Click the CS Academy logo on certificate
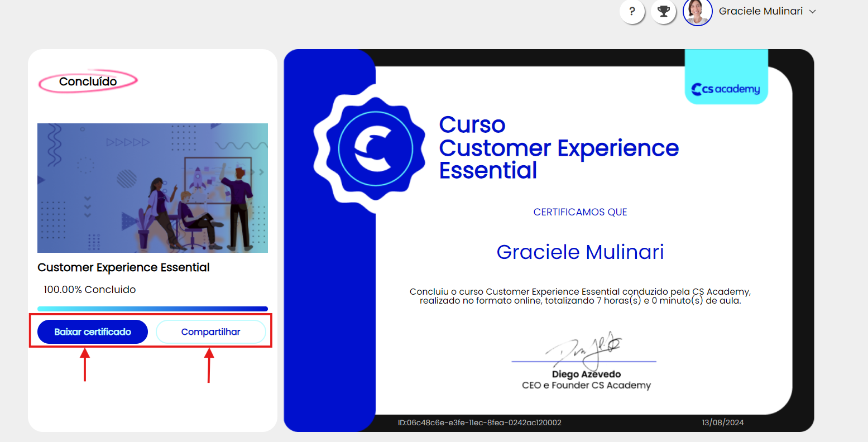The height and width of the screenshot is (442, 868). click(726, 89)
